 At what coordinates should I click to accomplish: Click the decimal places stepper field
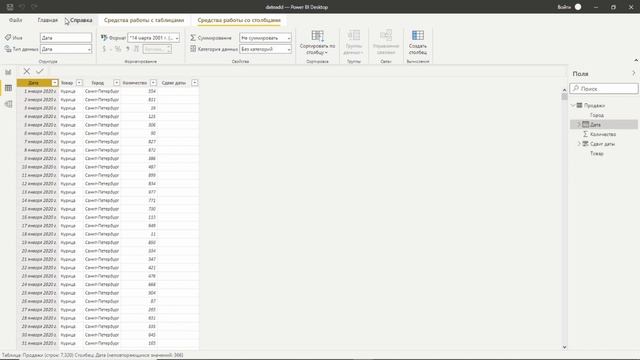(157, 49)
